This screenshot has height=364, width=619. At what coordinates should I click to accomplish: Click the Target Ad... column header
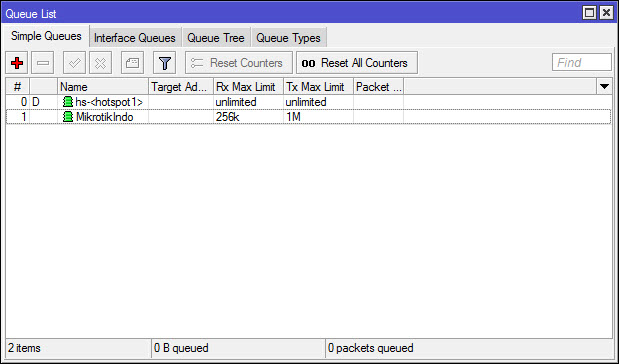pyautogui.click(x=181, y=86)
